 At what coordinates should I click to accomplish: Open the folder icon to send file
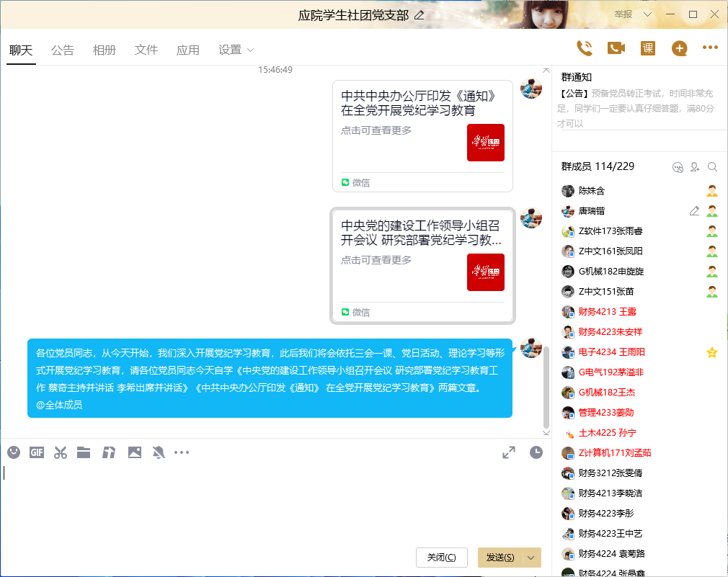tap(84, 452)
